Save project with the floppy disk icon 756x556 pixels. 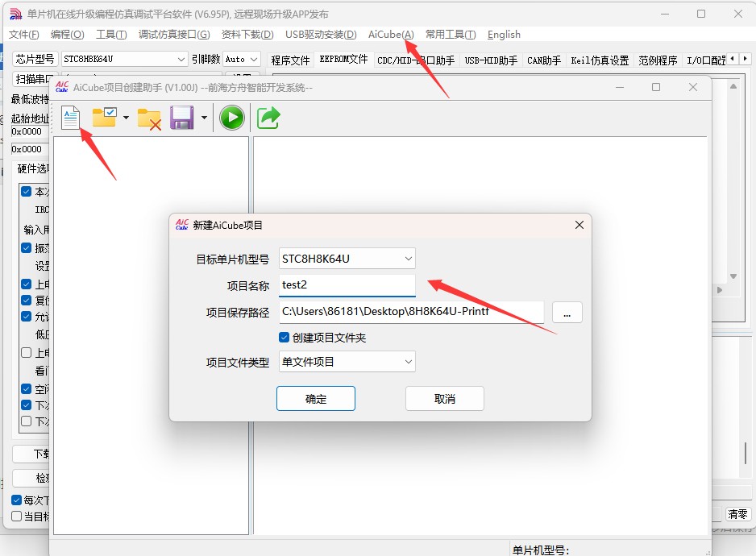182,118
